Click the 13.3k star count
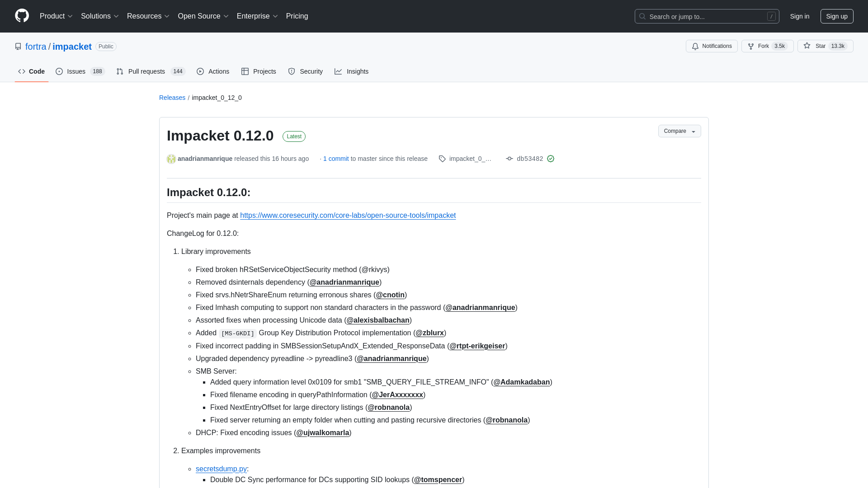The width and height of the screenshot is (868, 488). pos(838,46)
